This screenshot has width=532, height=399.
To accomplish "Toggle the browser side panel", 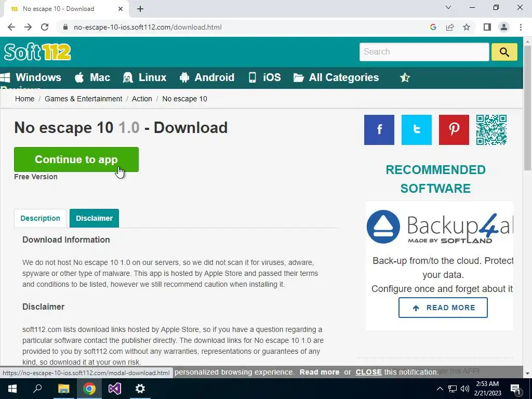I will coord(487,27).
